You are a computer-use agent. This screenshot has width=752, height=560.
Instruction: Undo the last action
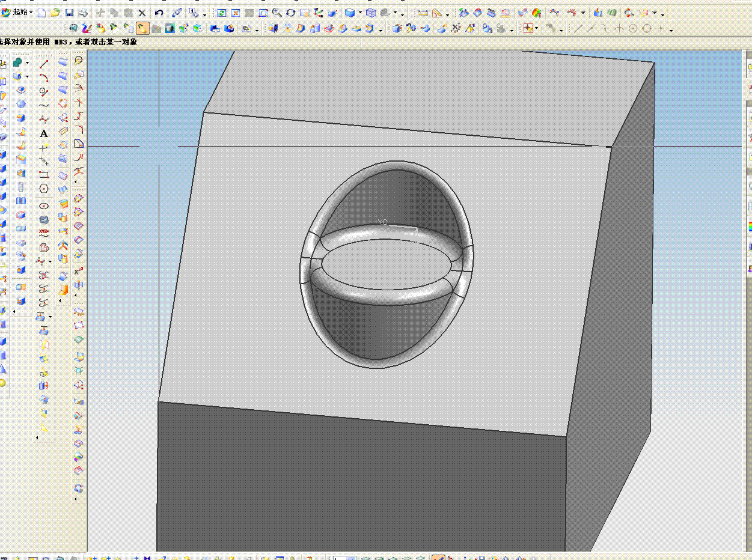pos(159,13)
